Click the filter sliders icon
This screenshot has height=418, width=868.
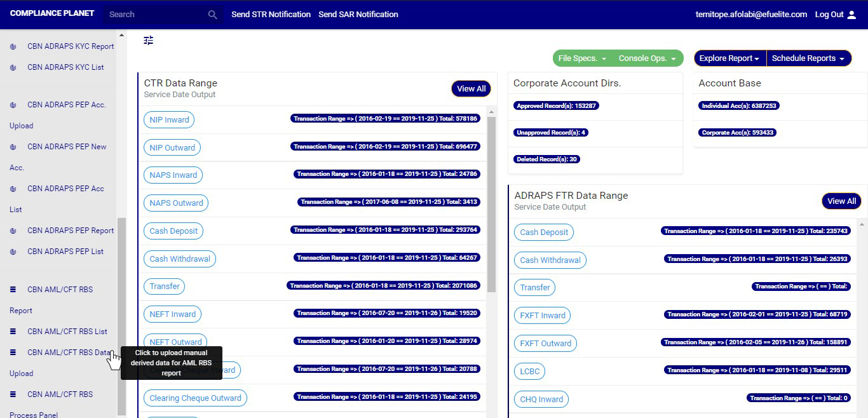149,41
